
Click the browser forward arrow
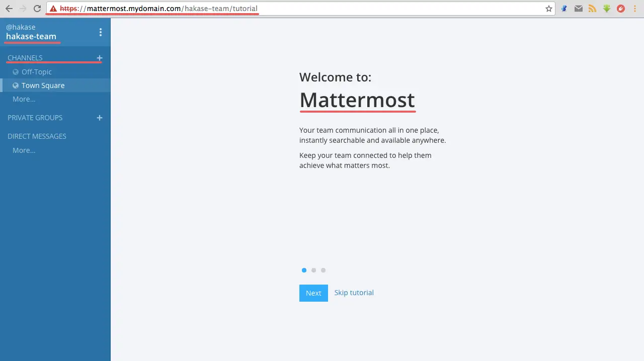23,9
